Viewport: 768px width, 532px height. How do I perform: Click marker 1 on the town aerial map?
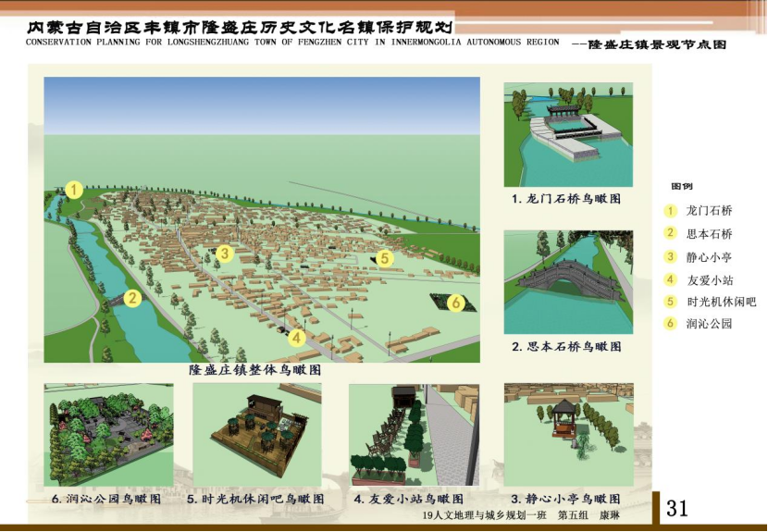click(75, 190)
